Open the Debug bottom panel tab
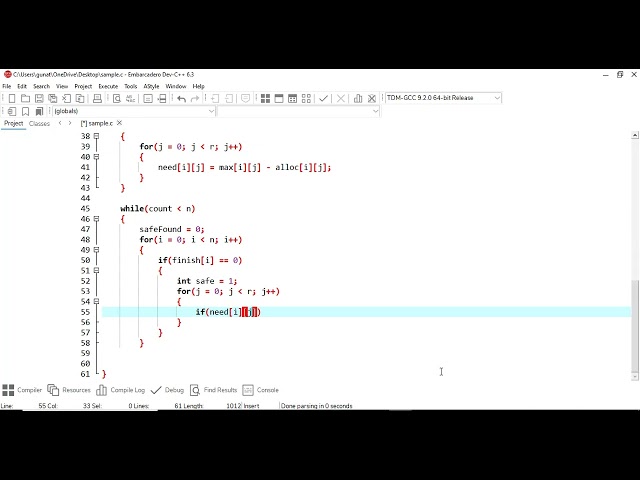This screenshot has height=480, width=640. point(167,390)
